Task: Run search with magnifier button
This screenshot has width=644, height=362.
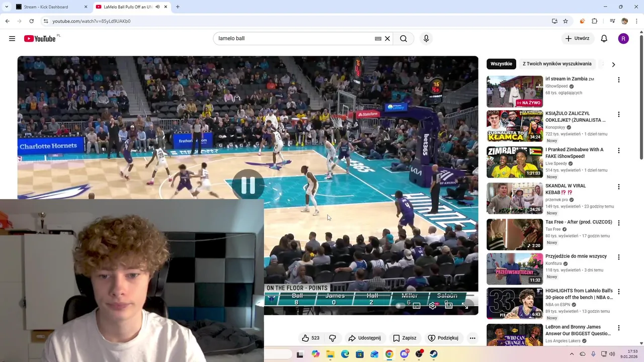Action: 404,39
